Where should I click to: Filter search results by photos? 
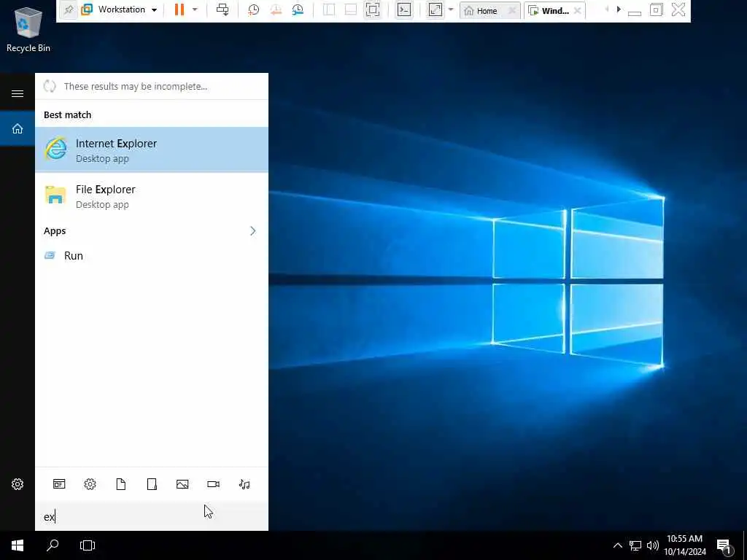(182, 484)
